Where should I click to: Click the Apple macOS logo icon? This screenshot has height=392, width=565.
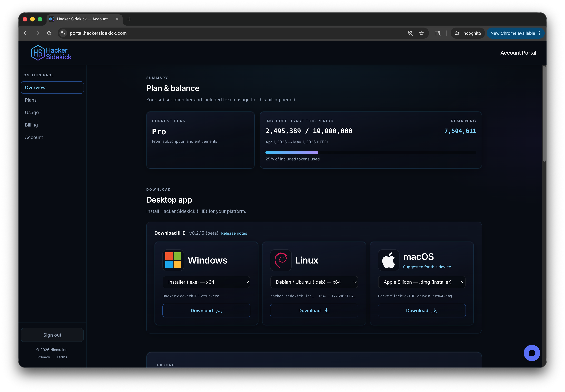pos(389,260)
